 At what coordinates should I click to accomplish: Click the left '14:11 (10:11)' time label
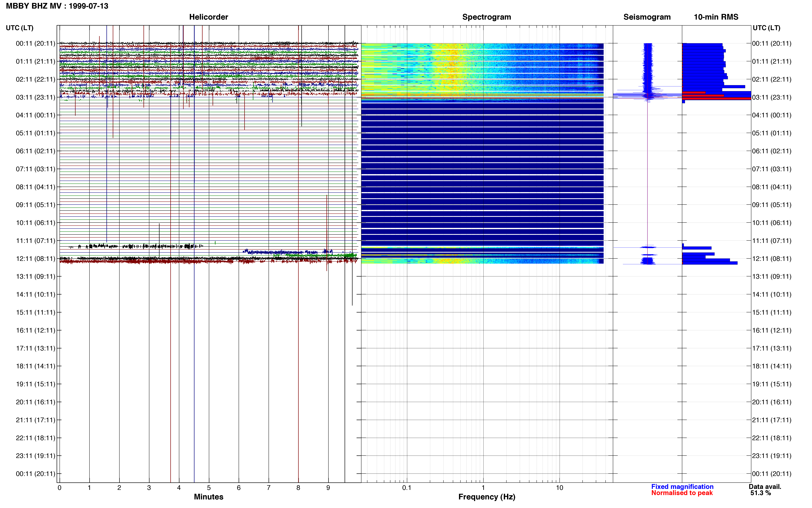[x=36, y=295]
